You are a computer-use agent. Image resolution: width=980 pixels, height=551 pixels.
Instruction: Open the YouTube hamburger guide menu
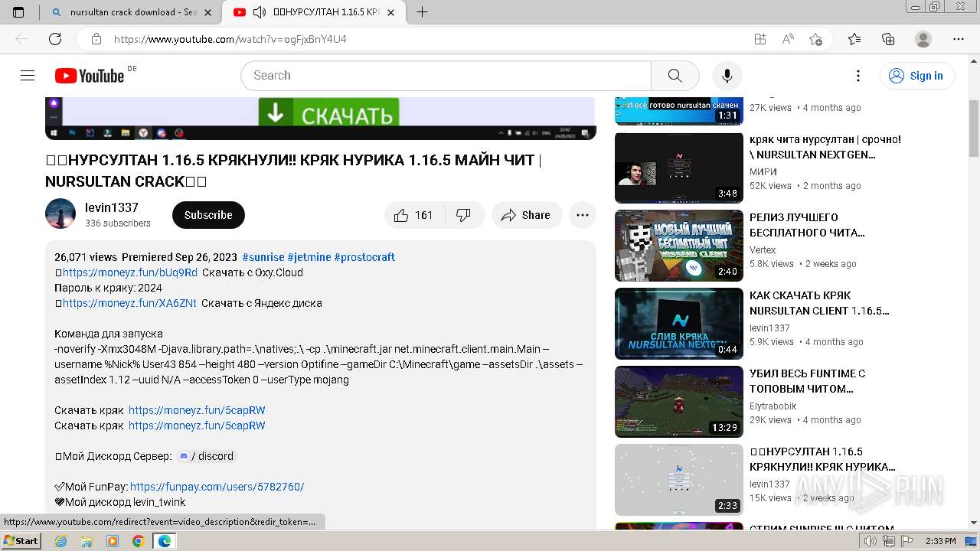[28, 75]
